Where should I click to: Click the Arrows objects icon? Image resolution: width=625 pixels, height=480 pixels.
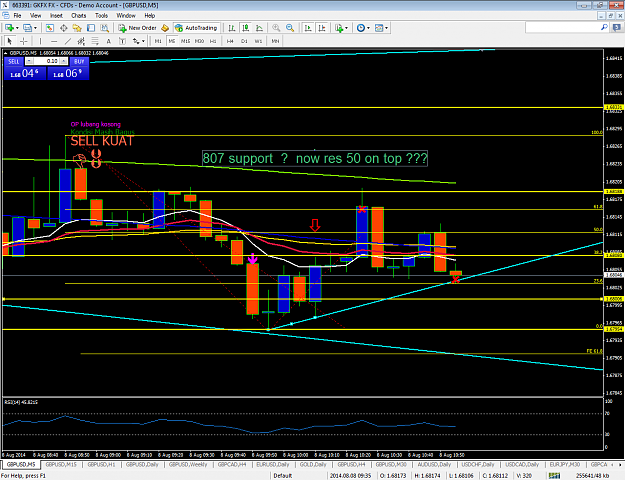136,41
